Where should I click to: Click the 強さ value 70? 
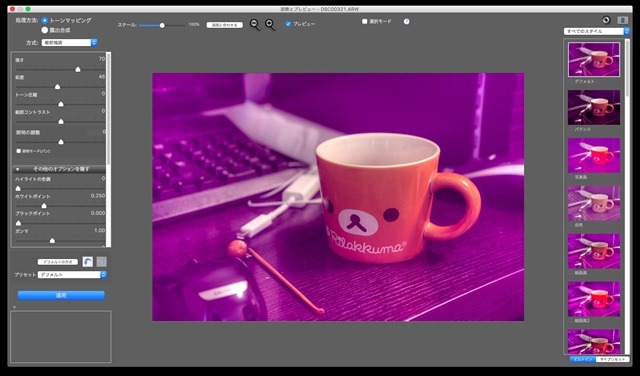tap(102, 59)
